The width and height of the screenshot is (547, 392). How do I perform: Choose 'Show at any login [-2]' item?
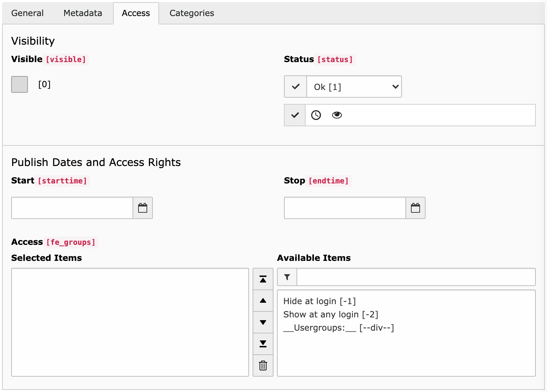click(331, 314)
